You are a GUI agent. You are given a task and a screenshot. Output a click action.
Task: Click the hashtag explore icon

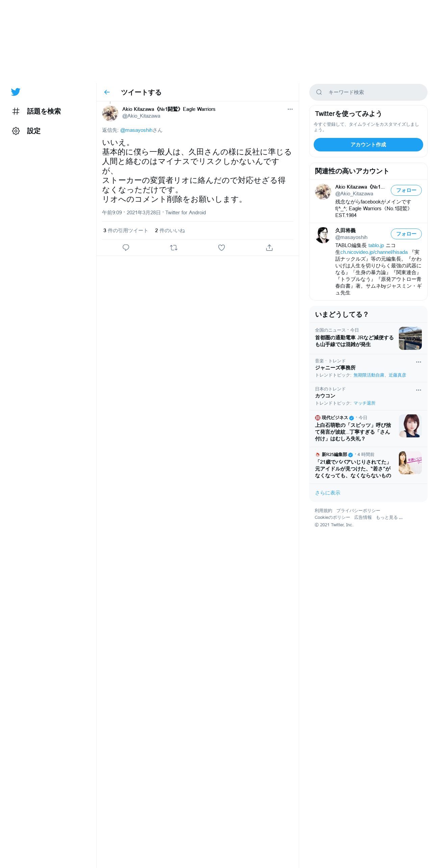tap(16, 111)
